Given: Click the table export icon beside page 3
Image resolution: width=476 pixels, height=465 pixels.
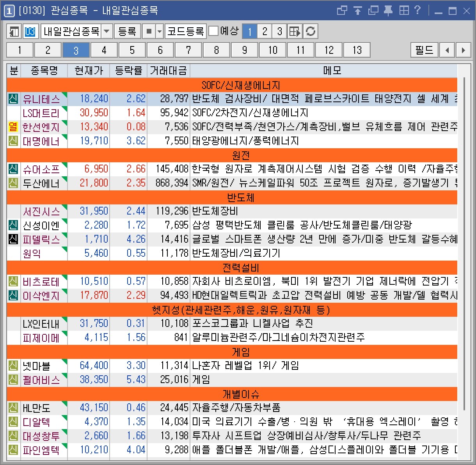Looking at the screenshot, I should pyautogui.click(x=295, y=31).
